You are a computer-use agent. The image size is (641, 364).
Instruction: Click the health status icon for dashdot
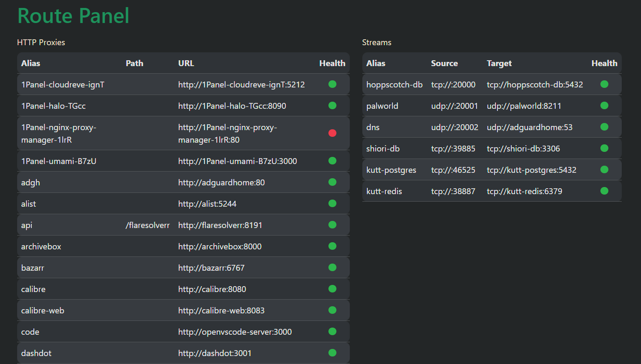point(333,353)
